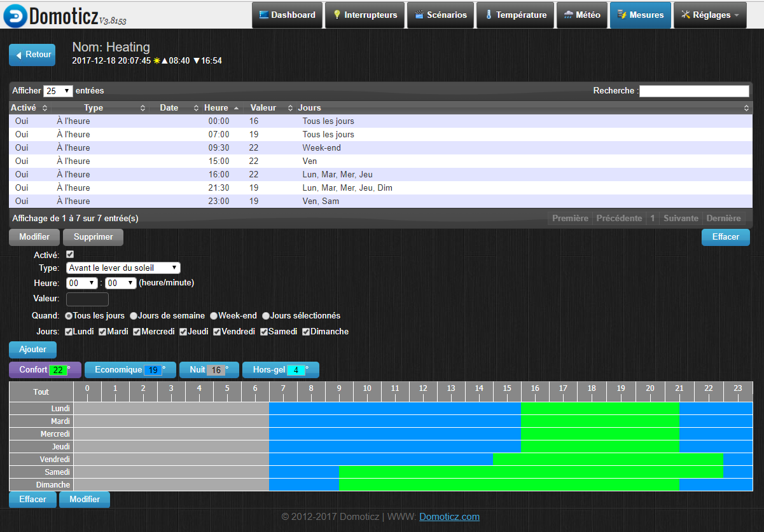This screenshot has width=764, height=532.
Task: Switch to the Température tab
Action: [515, 15]
